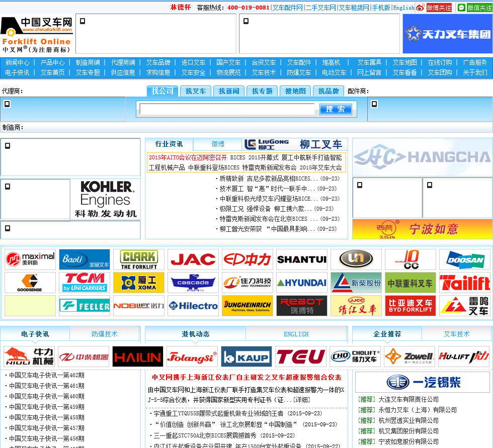The image size is (493, 448).
Task: Open the 大连叉车有限责任公司 recommendation
Action: (x=408, y=399)
